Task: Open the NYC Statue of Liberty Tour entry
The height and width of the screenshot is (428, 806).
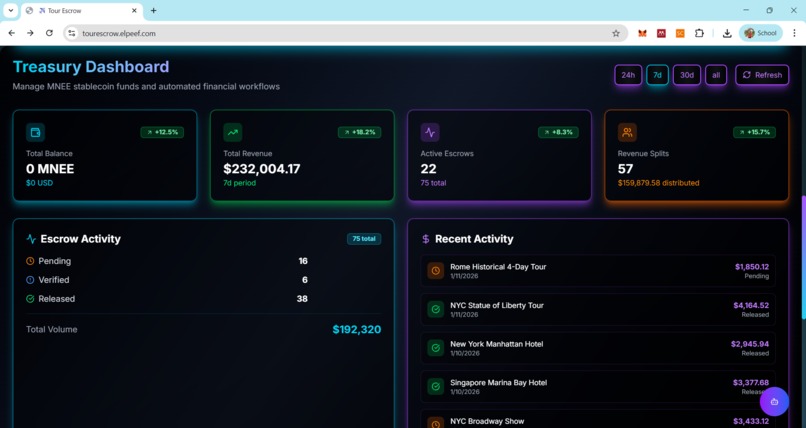Action: 598,309
